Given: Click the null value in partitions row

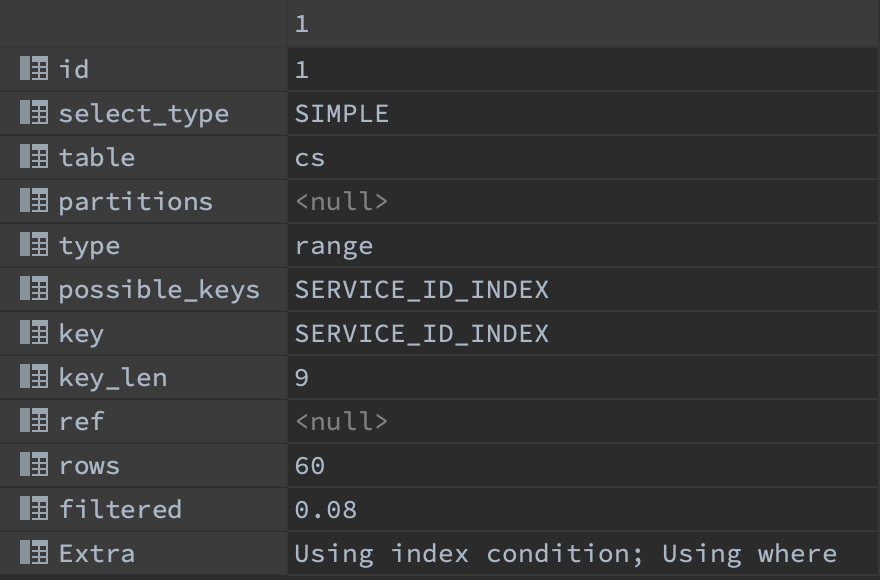Looking at the screenshot, I should pos(342,202).
